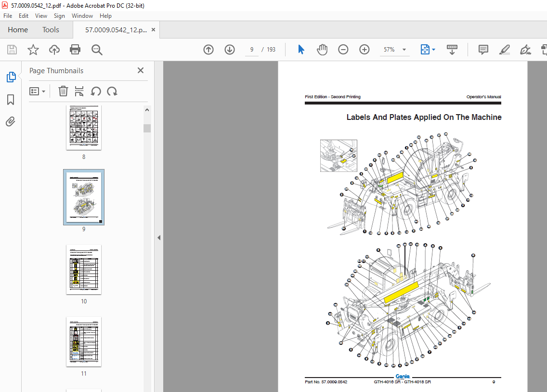This screenshot has height=392, width=547.
Task: Activate the arrow selection tool
Action: (301, 50)
